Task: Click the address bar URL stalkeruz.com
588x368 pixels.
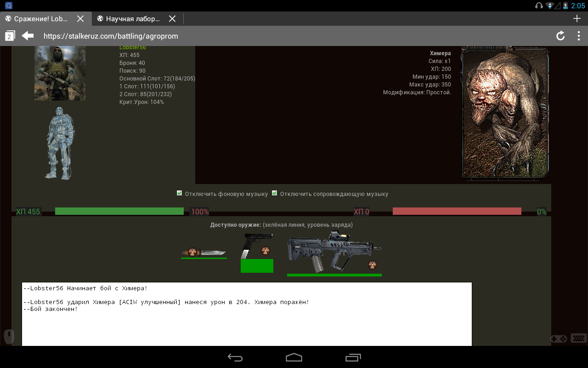Action: click(x=111, y=36)
